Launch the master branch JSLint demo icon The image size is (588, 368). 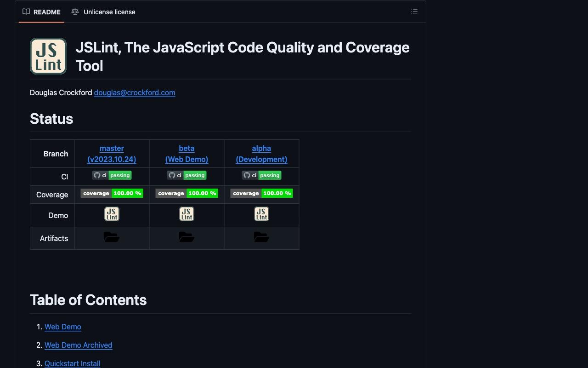coord(112,214)
